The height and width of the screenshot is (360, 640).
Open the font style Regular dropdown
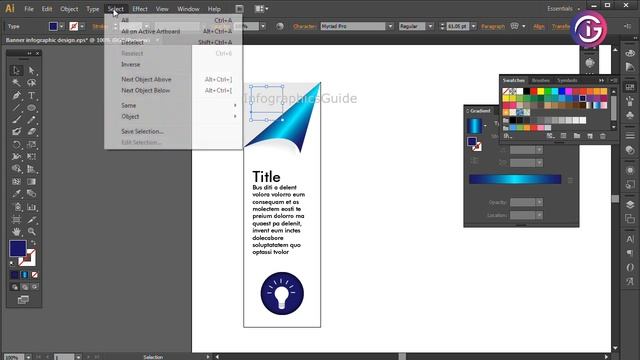click(430, 26)
